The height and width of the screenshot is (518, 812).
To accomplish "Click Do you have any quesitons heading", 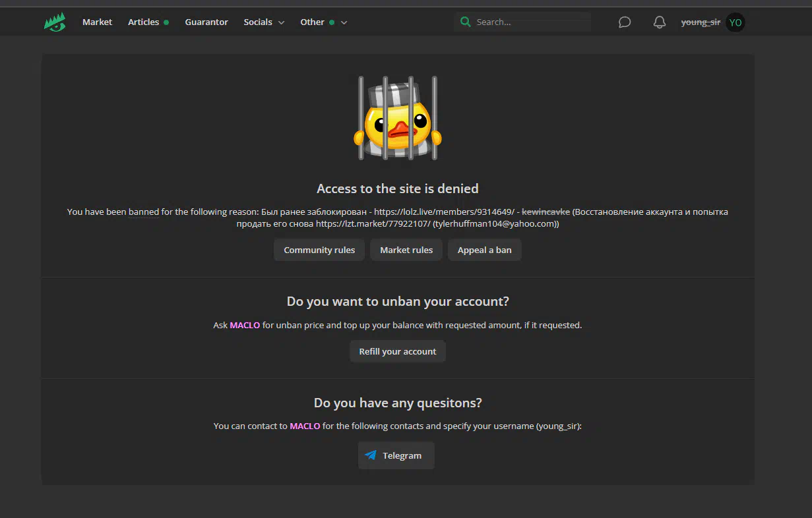I will (x=398, y=403).
